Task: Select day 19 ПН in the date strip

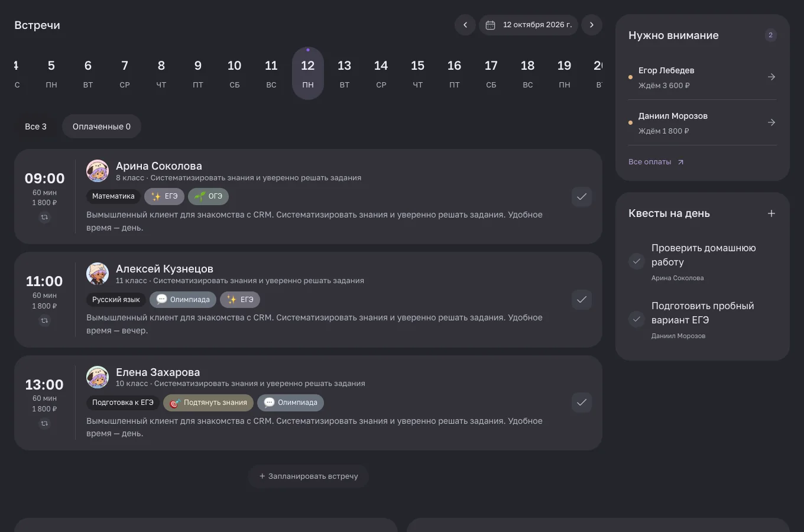Action: coord(565,73)
